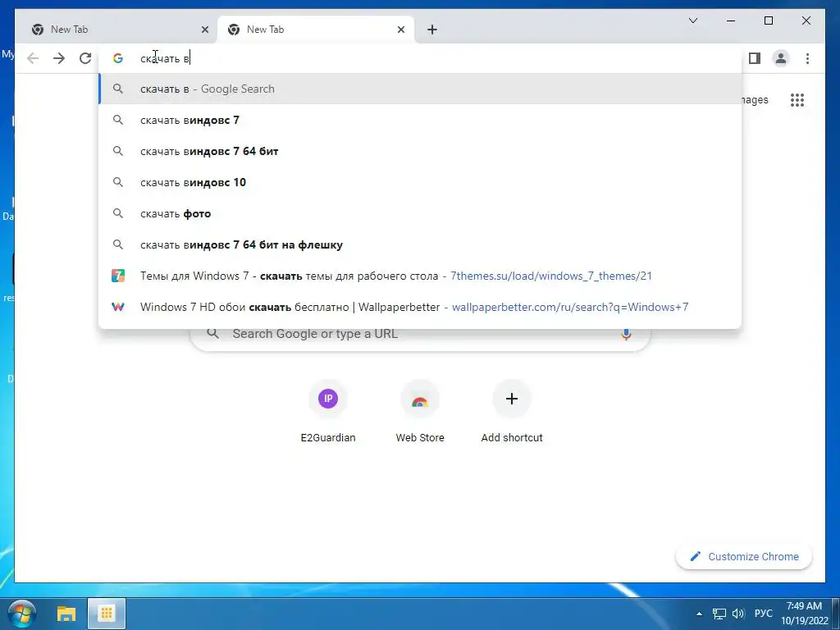Reload the current page

(x=85, y=58)
